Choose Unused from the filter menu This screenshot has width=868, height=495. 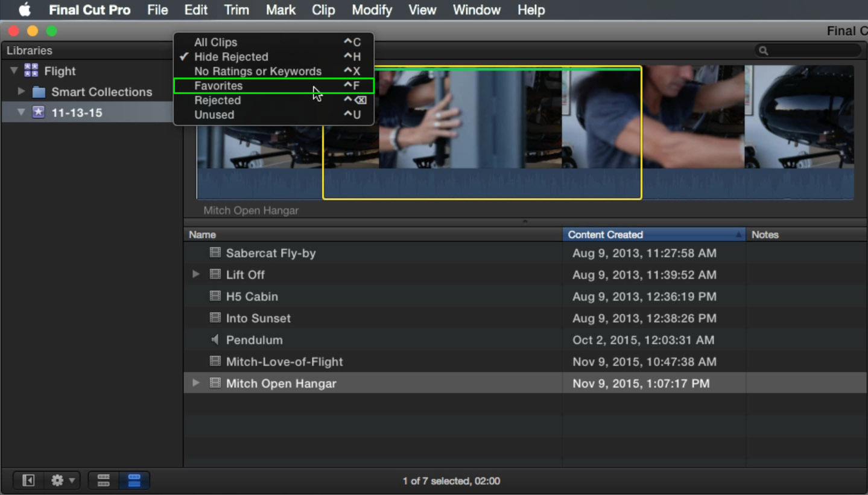274,115
